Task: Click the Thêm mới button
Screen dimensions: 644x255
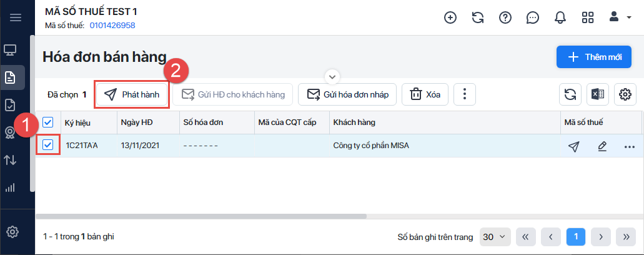Action: coord(594,57)
